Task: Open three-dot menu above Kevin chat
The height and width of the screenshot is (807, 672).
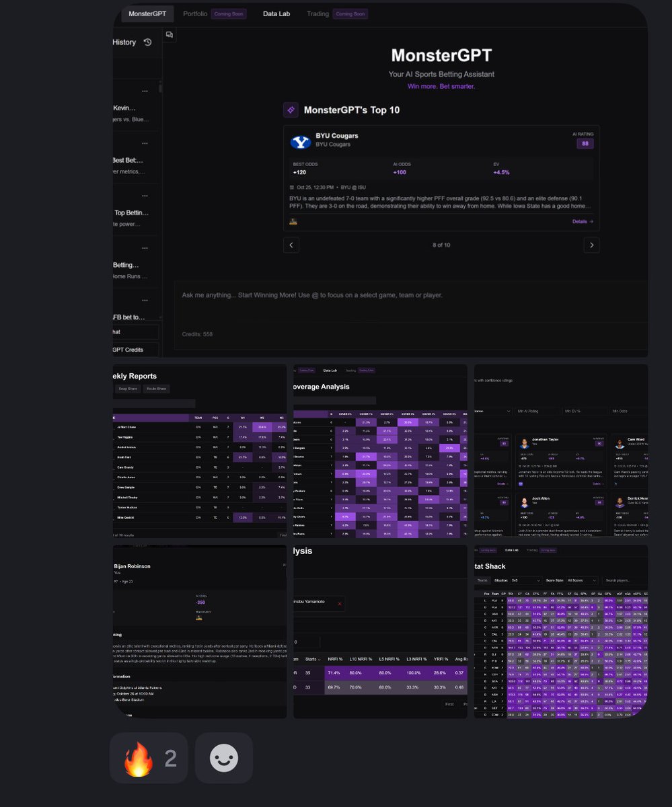Action: click(145, 91)
